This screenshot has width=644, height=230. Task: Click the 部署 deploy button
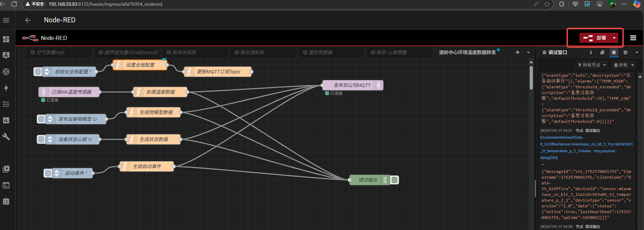click(595, 38)
